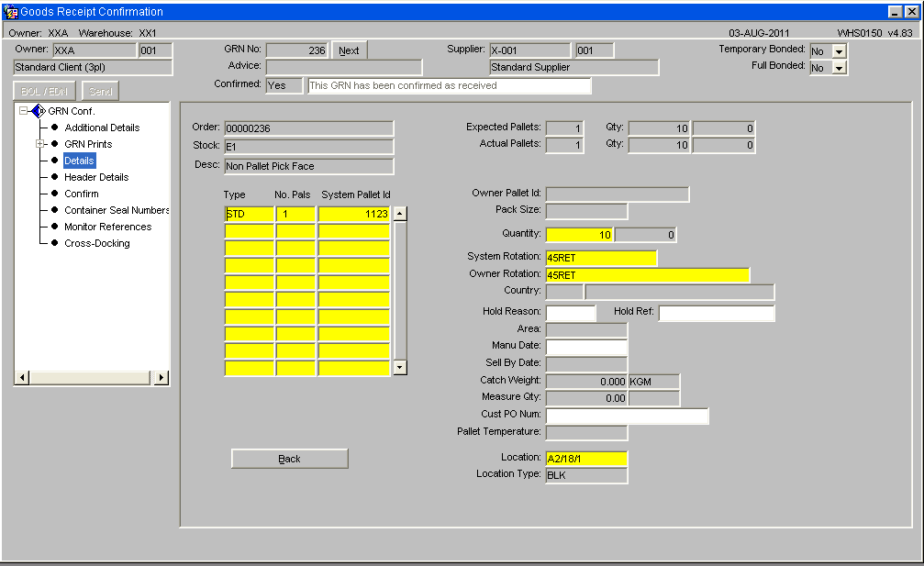Click the Sell By Date field
Viewport: 924px width, 566px height.
pos(586,364)
